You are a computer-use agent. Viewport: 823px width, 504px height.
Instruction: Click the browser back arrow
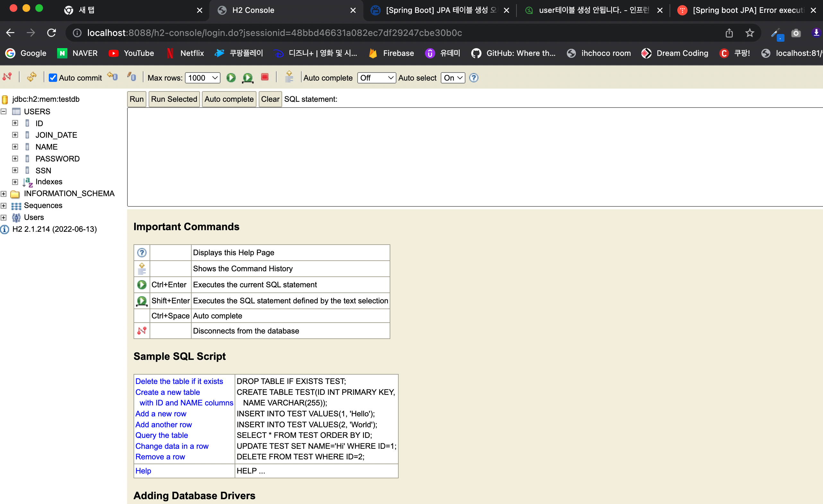pos(10,33)
